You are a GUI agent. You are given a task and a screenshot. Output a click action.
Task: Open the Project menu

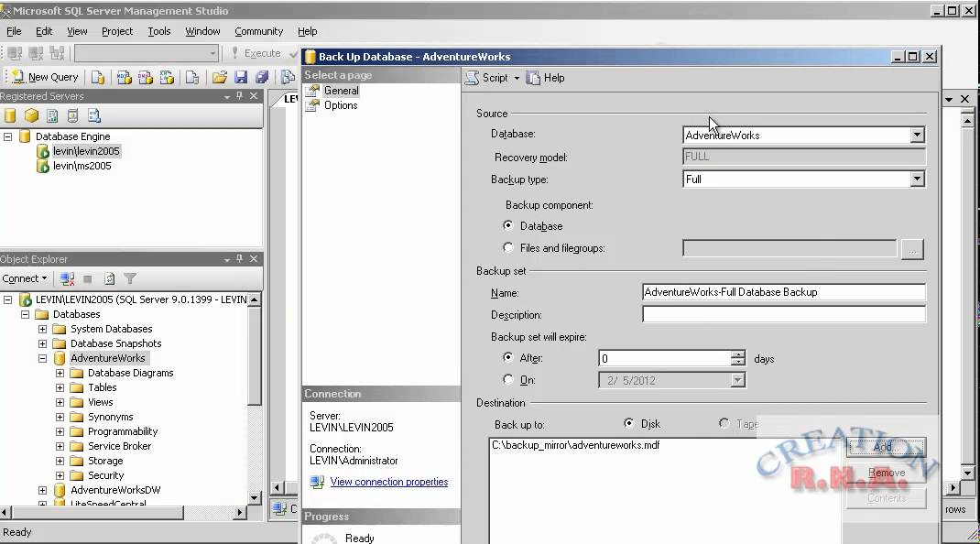[117, 31]
